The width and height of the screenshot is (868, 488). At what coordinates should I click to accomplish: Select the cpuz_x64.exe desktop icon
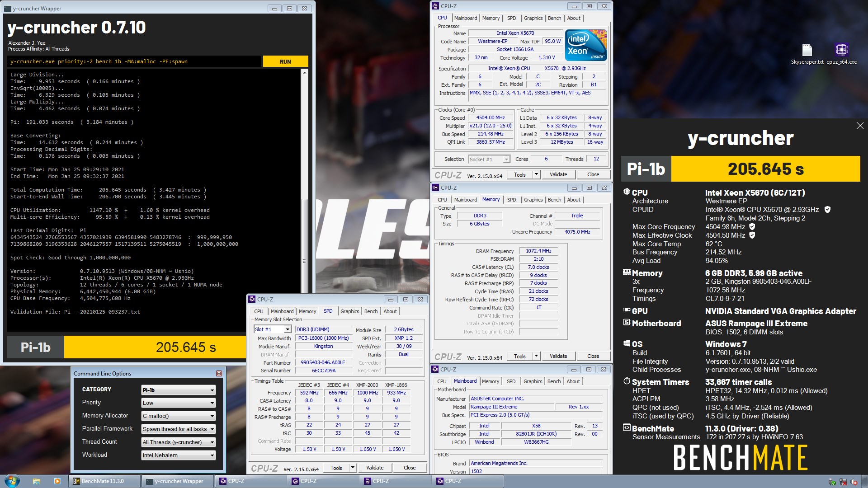[x=841, y=54]
